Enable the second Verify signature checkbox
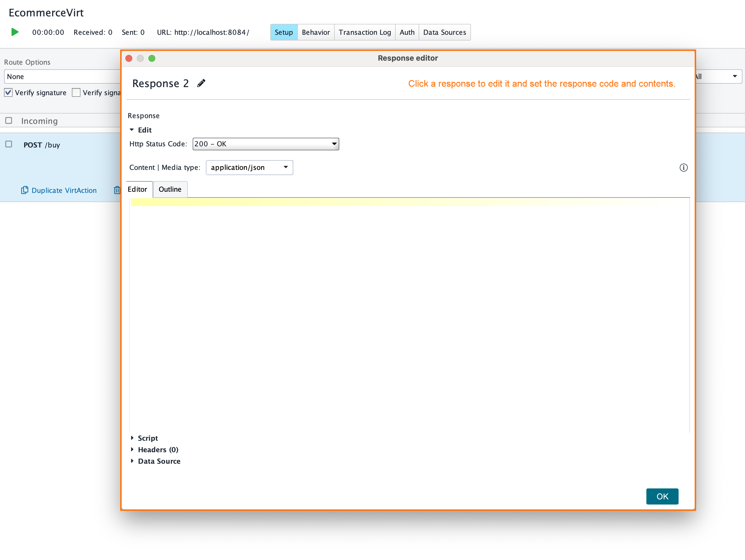 pos(76,92)
